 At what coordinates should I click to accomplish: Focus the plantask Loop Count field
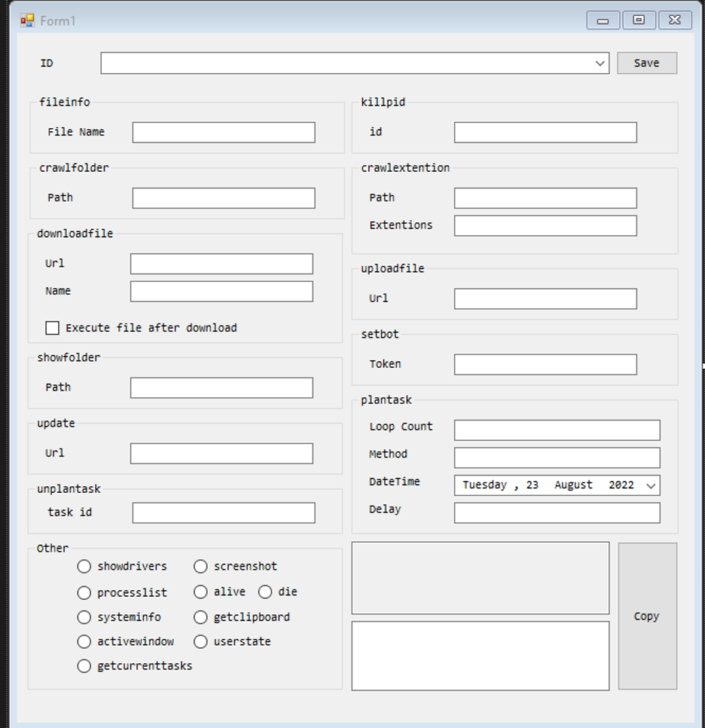[x=557, y=430]
